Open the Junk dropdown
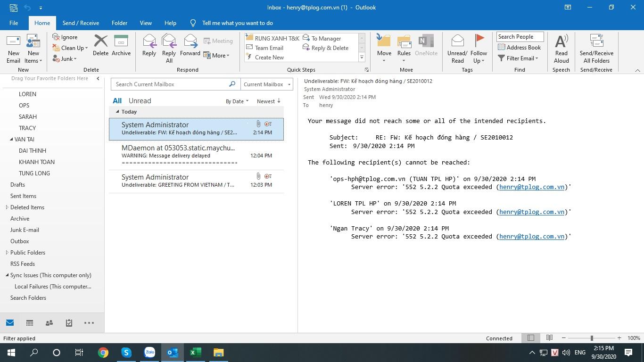The width and height of the screenshot is (644, 362). 65,59
